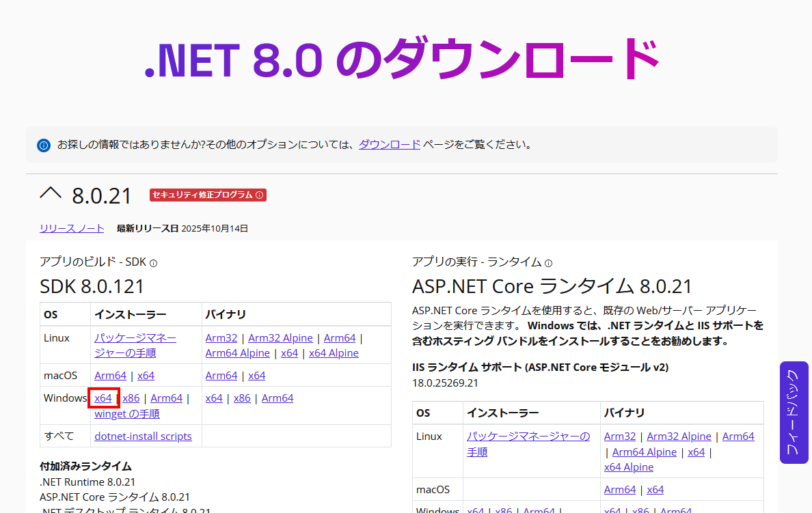The width and height of the screenshot is (812, 513).
Task: Download the Windows Arm64 SDK binary
Action: [x=278, y=398]
